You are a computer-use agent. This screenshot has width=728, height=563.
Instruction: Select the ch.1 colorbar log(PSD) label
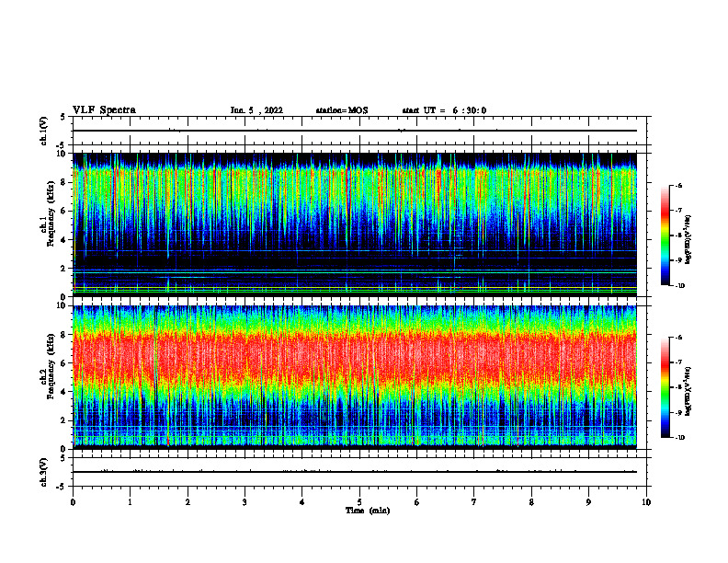pyautogui.click(x=688, y=239)
